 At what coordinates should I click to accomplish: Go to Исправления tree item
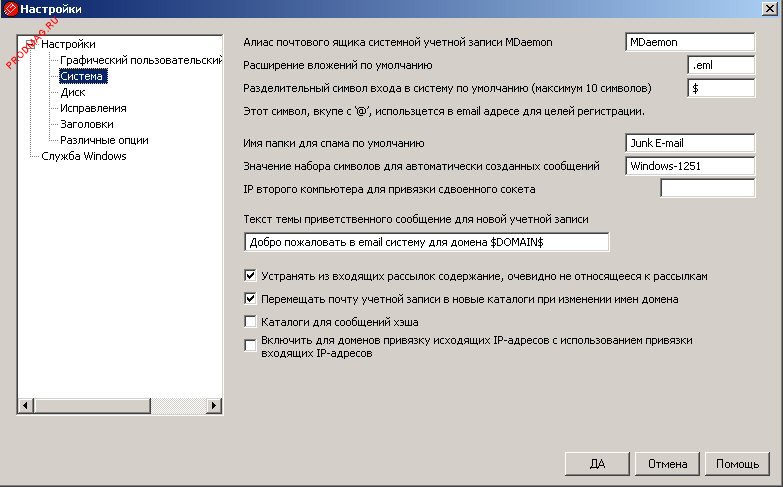point(93,108)
